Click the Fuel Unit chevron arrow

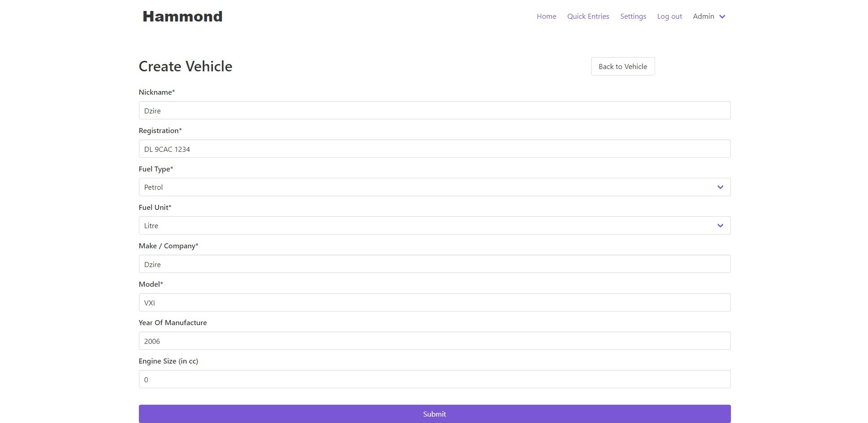[x=720, y=225]
